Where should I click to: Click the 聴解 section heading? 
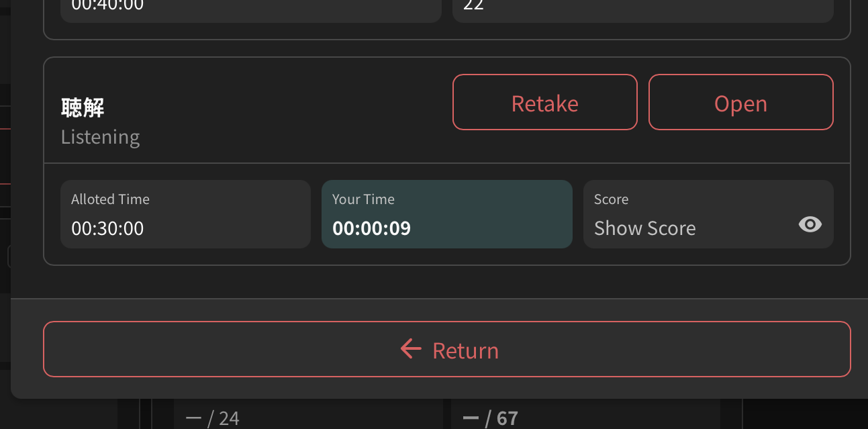tap(83, 107)
